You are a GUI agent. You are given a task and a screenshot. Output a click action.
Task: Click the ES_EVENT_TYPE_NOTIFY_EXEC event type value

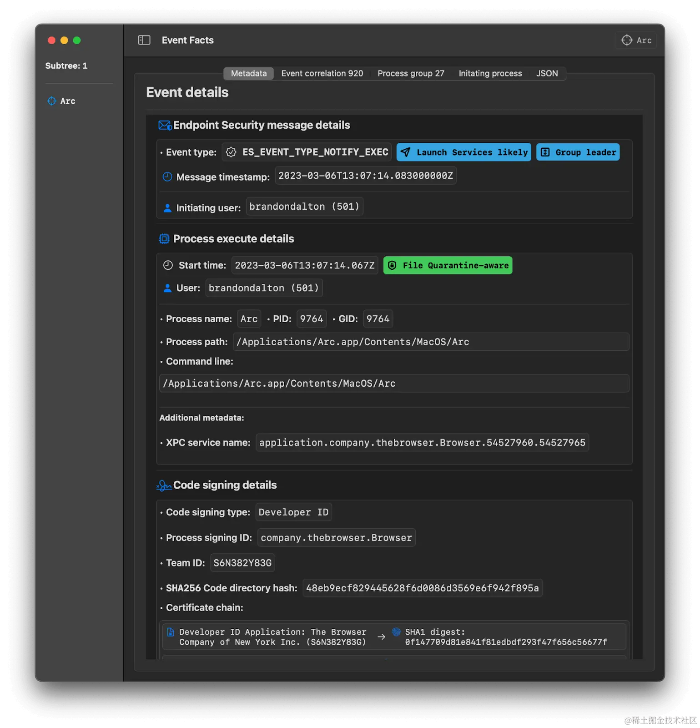point(307,152)
